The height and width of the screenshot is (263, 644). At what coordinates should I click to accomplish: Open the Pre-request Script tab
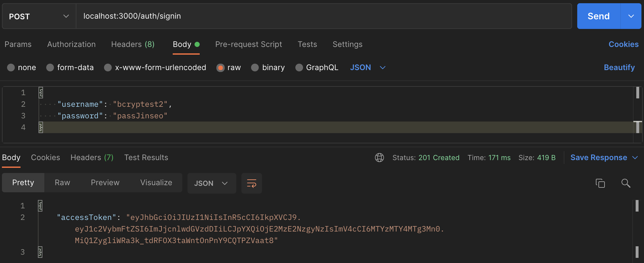click(248, 44)
